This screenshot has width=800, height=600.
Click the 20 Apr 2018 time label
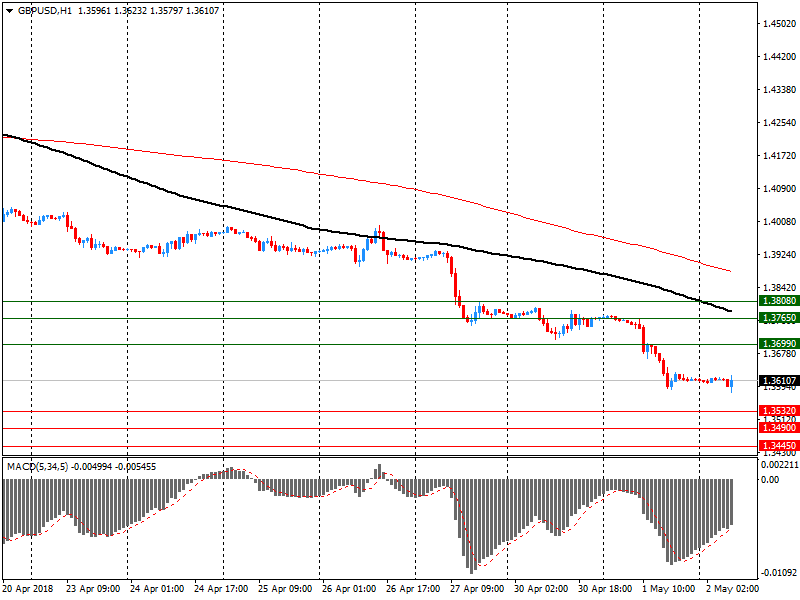coord(28,590)
